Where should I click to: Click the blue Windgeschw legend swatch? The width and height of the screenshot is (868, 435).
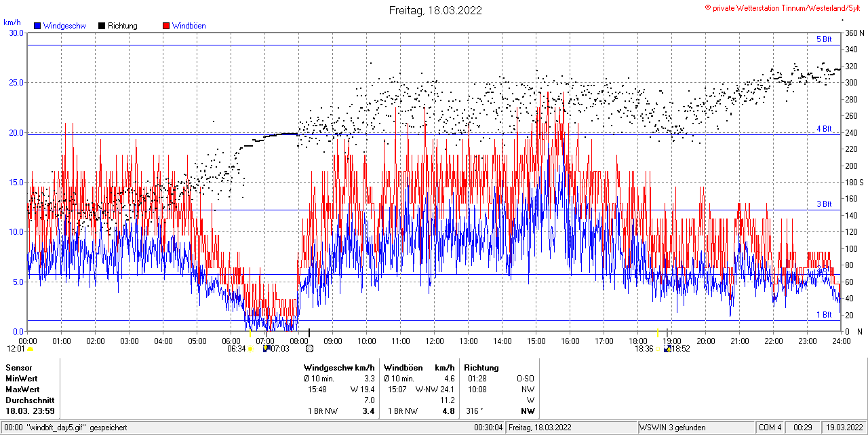(x=38, y=26)
